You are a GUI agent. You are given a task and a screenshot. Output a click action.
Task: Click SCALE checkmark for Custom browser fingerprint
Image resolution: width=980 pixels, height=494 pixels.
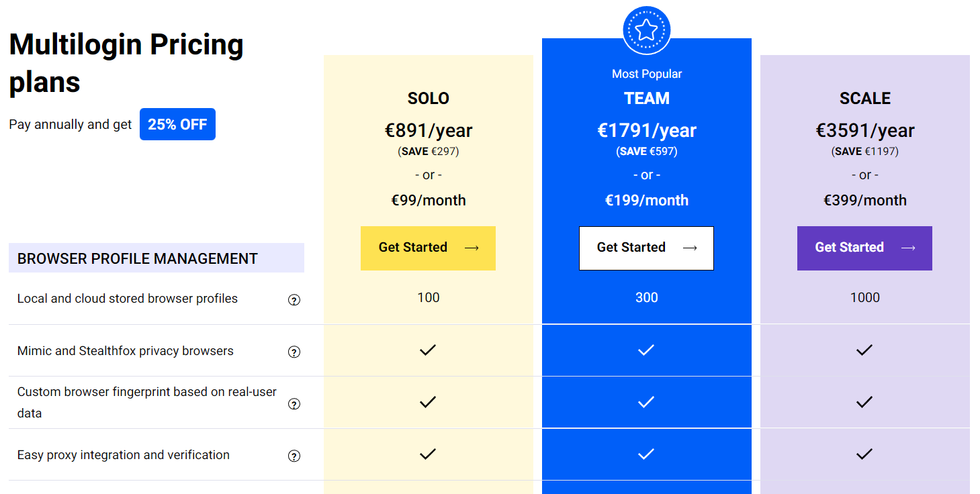click(x=864, y=402)
